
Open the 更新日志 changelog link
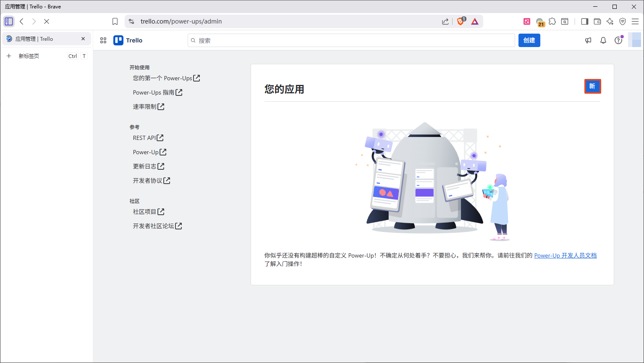coord(149,166)
